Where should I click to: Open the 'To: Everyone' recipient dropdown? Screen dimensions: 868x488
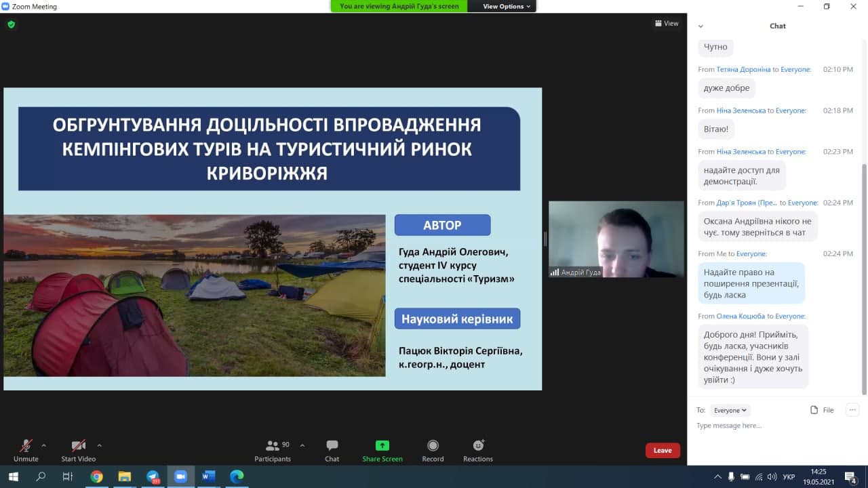[730, 410]
